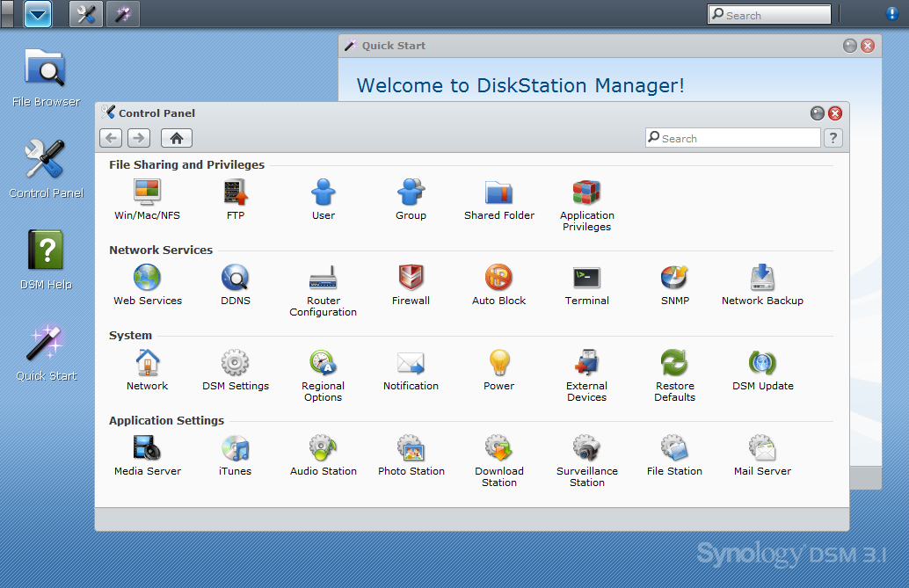
Task: Open the main menu dropdown in taskbar
Action: click(x=38, y=14)
